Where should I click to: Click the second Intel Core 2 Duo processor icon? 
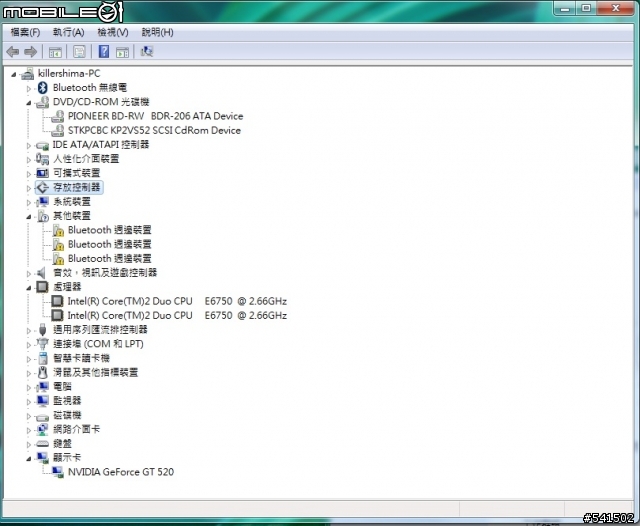[57, 315]
